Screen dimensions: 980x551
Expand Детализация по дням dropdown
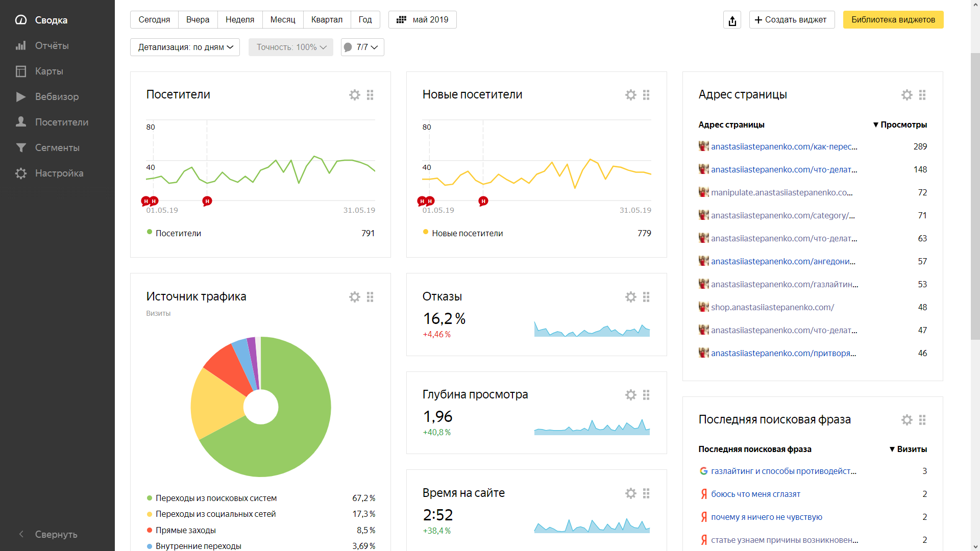(x=185, y=47)
